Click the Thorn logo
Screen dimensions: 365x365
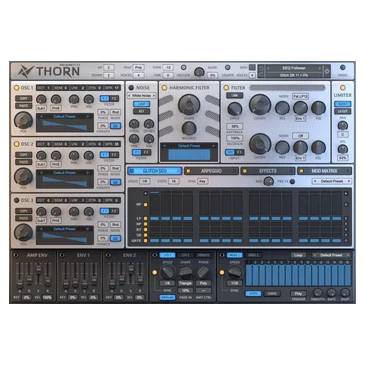coord(49,71)
